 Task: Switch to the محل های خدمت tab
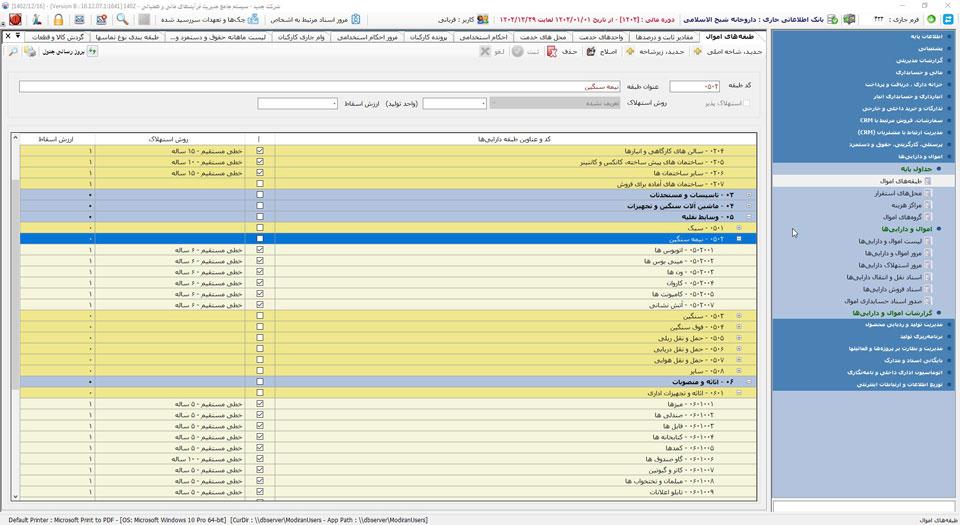543,37
